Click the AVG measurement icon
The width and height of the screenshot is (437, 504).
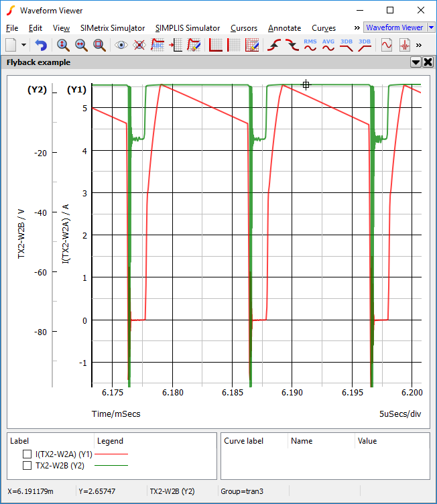328,45
